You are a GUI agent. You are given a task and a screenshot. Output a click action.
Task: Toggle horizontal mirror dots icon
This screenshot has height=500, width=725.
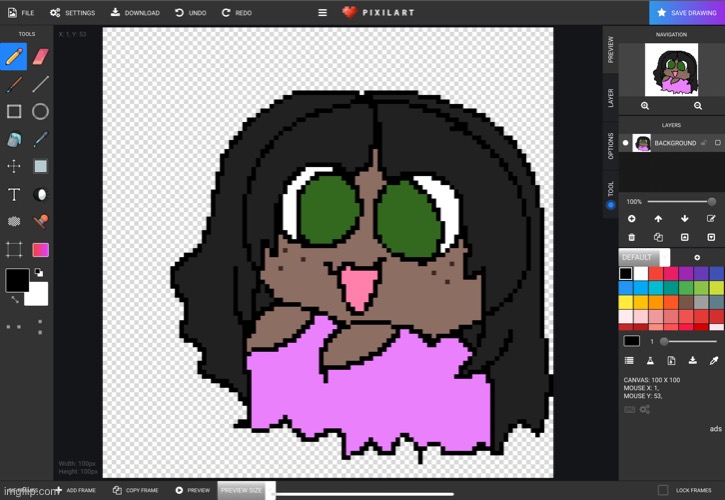point(14,327)
